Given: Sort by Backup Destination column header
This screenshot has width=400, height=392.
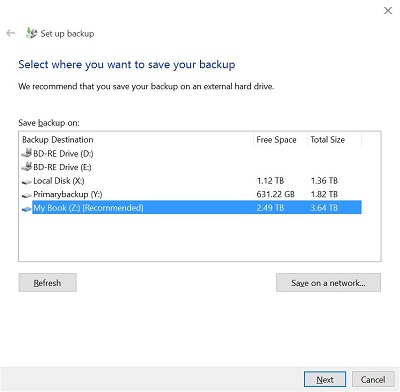Looking at the screenshot, I should (137, 139).
